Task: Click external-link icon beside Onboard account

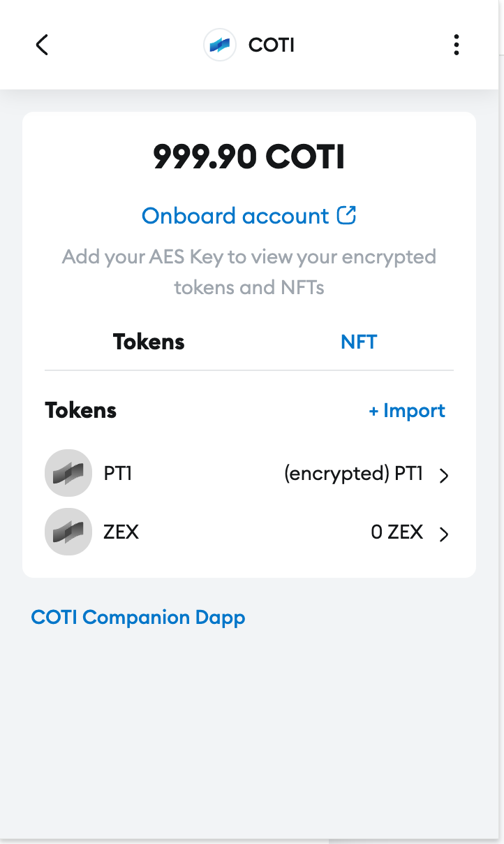Action: click(x=346, y=215)
